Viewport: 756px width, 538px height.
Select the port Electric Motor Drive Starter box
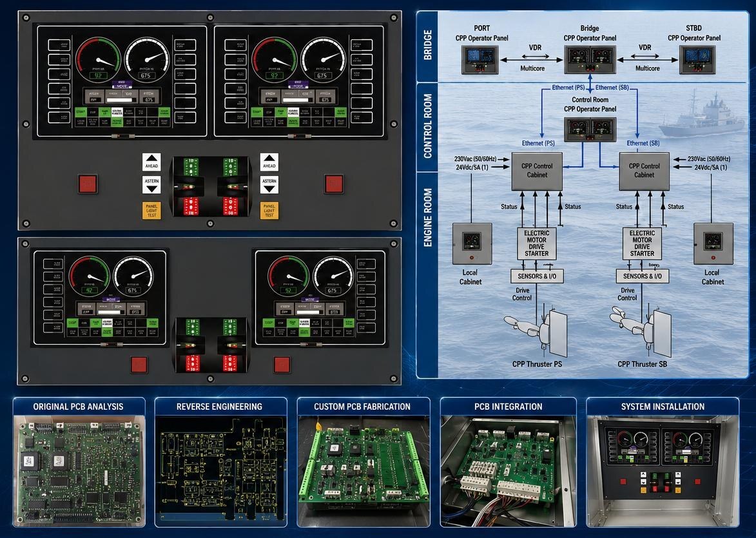pos(537,244)
